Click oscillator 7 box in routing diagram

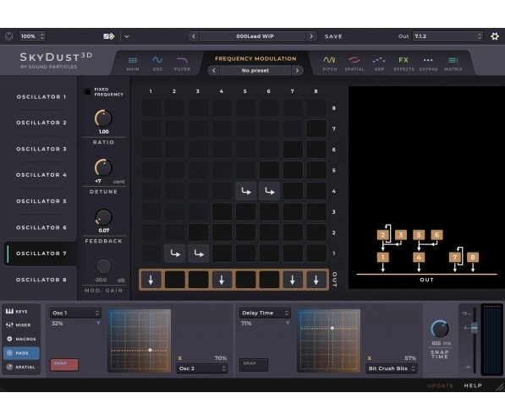[x=455, y=257]
